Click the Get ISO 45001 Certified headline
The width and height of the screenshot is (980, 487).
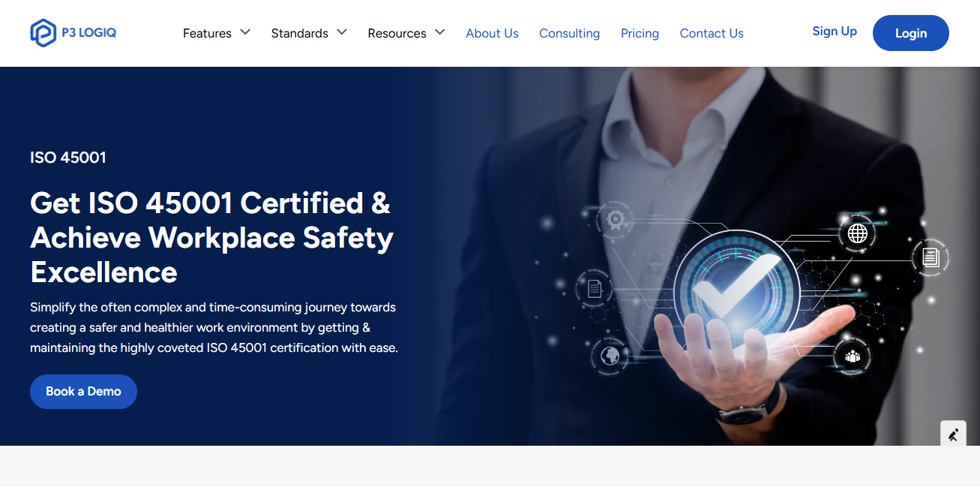211,237
